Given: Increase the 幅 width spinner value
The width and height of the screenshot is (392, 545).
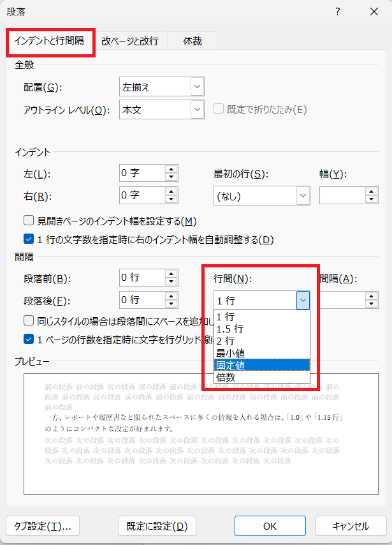Looking at the screenshot, I should click(371, 191).
